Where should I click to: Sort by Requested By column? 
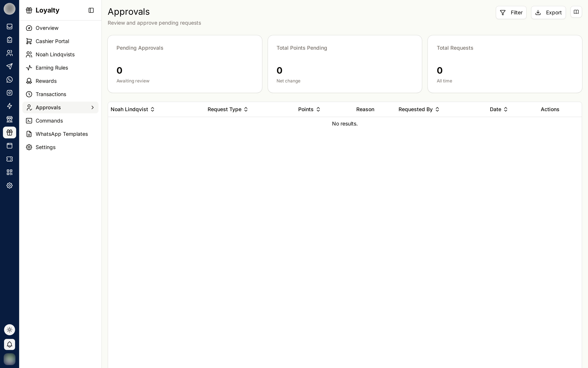tap(419, 109)
